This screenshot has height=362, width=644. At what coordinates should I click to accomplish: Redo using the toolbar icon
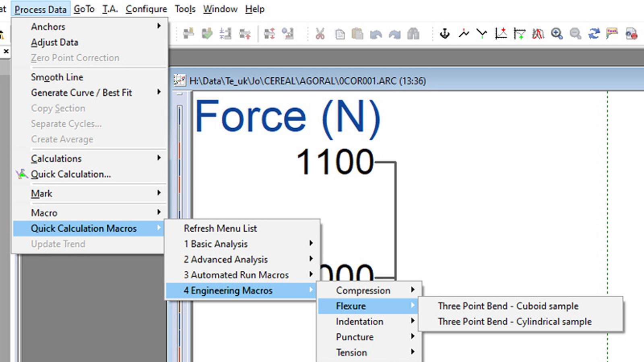point(394,34)
